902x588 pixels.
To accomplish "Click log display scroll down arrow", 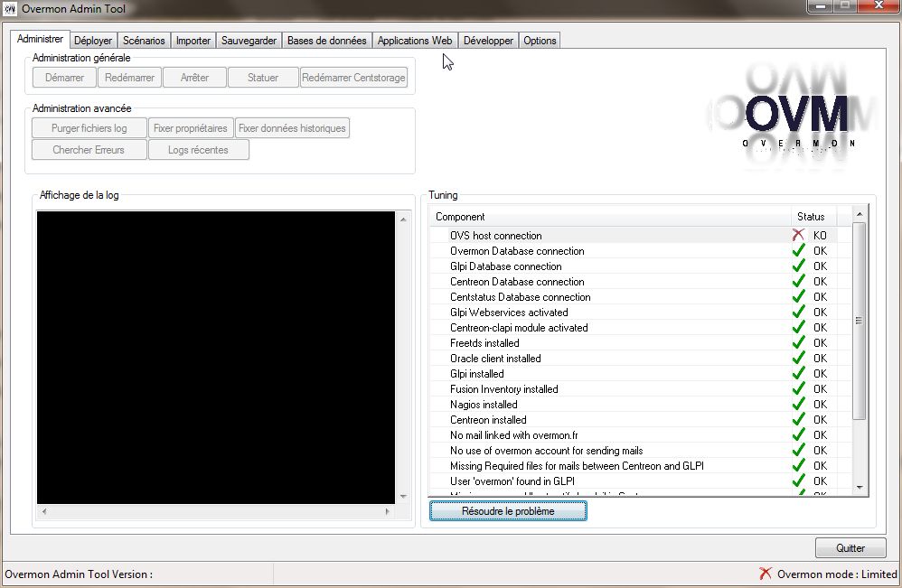I will tap(403, 497).
